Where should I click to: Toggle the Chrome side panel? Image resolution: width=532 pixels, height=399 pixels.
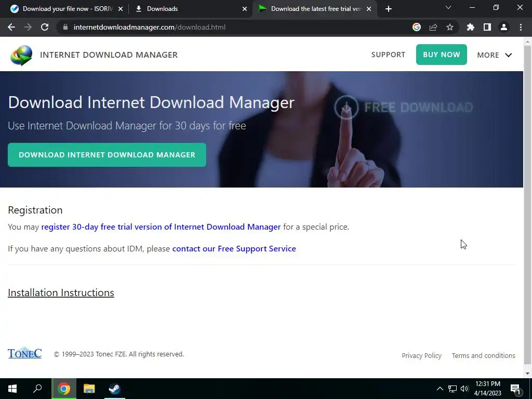[x=487, y=27]
